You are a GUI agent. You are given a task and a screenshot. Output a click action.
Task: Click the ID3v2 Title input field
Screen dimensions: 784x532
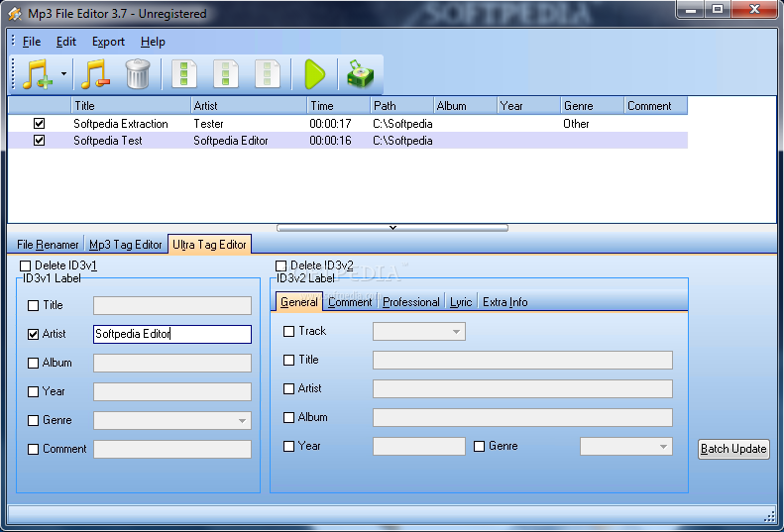(x=522, y=360)
